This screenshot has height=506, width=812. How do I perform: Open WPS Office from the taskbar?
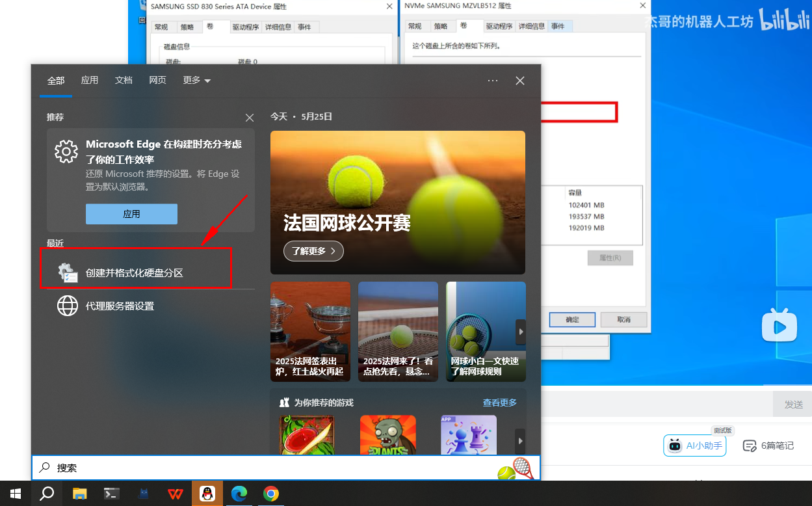175,494
